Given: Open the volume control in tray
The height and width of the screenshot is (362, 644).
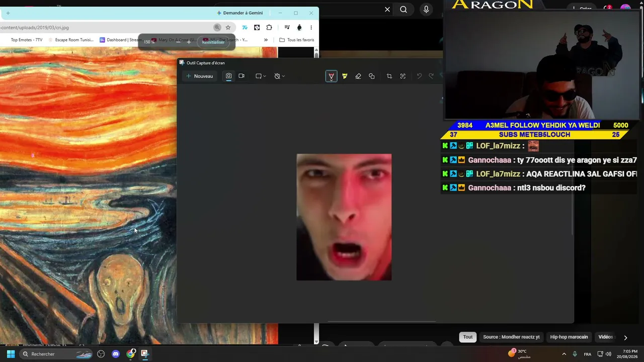Looking at the screenshot, I should pos(608,354).
